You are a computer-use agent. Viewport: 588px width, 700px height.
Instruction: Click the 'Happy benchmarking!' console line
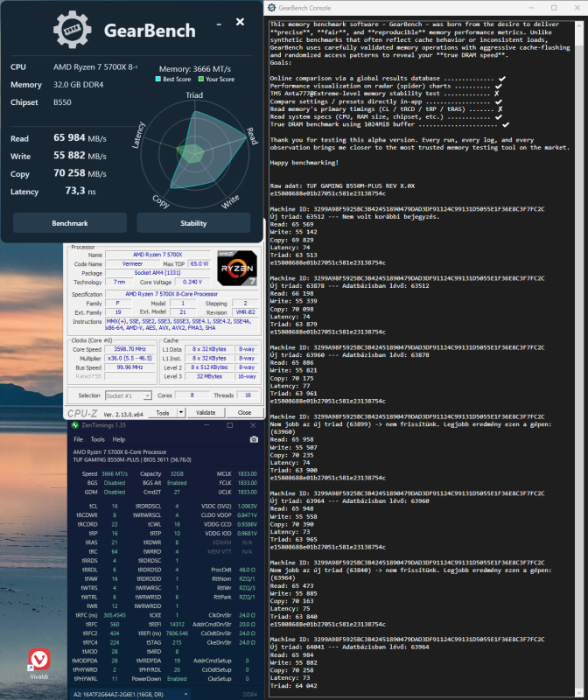pyautogui.click(x=304, y=163)
